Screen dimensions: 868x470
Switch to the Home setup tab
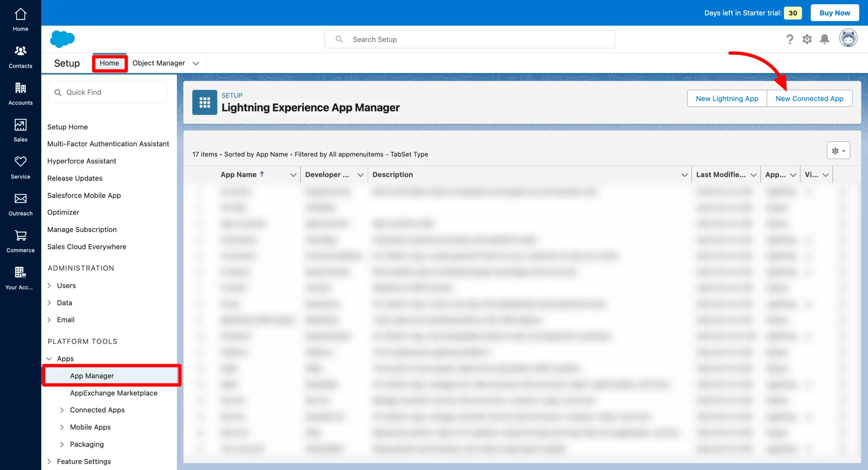click(109, 63)
